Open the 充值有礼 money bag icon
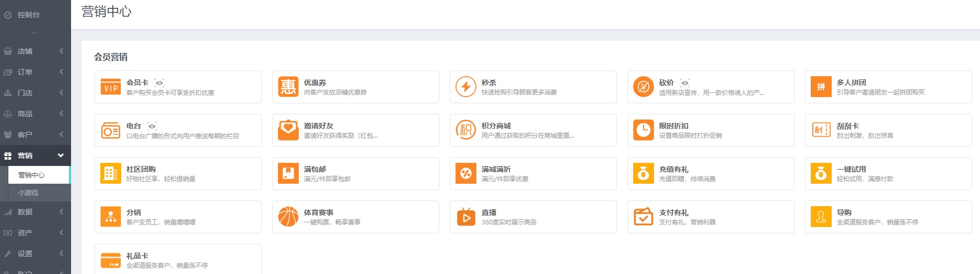980x274 pixels. (x=644, y=173)
